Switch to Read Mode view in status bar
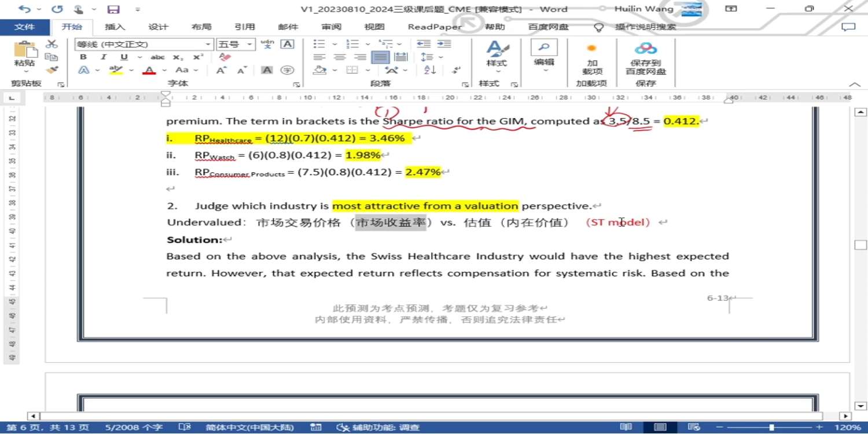 click(625, 428)
